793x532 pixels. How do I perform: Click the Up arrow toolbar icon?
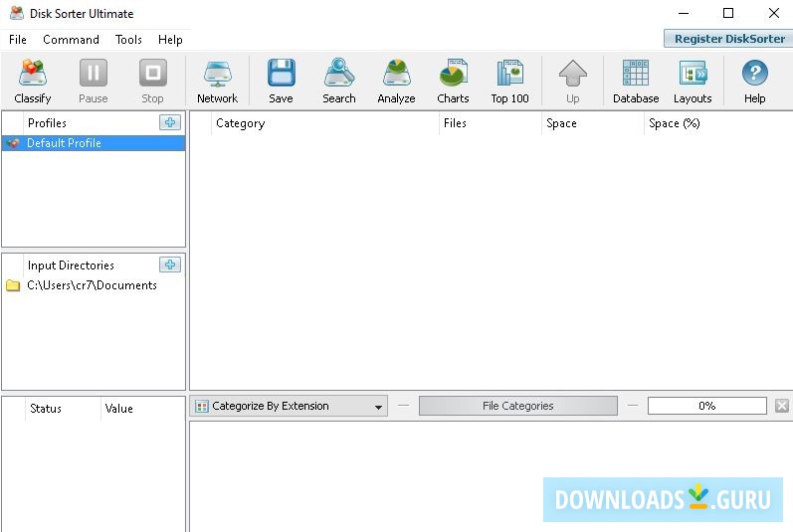pos(572,81)
